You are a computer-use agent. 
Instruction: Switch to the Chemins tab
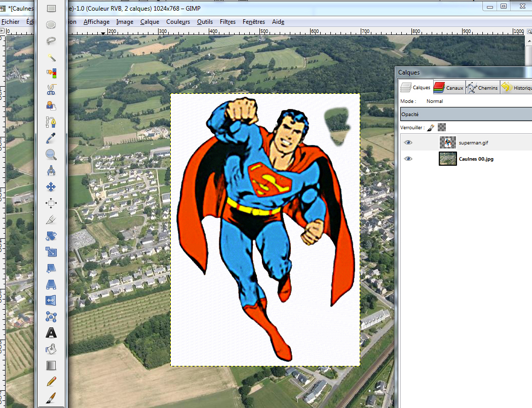pos(482,88)
